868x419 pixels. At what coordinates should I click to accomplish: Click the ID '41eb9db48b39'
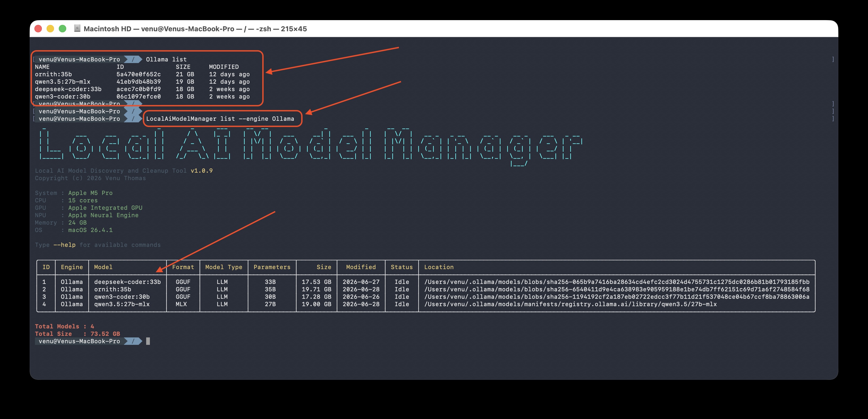(x=138, y=82)
